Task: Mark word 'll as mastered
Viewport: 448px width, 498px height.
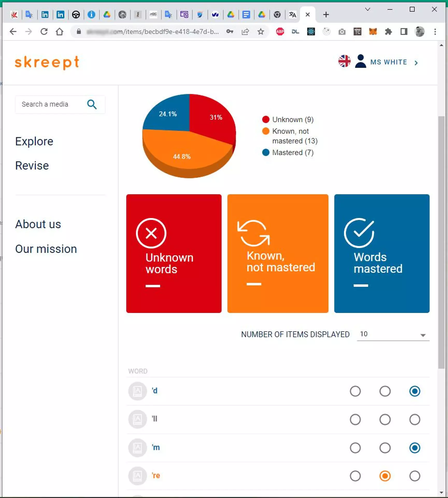Action: point(415,419)
